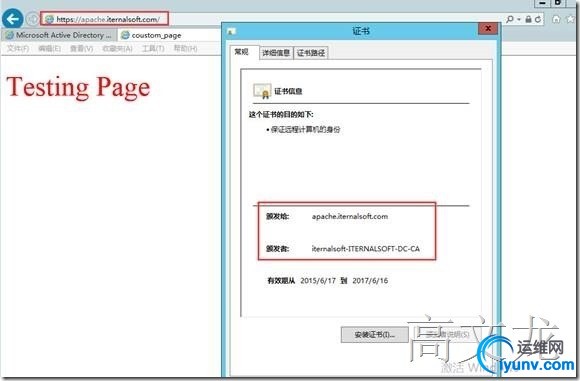
Task: Open the 文件(F) menu
Action: tap(17, 48)
